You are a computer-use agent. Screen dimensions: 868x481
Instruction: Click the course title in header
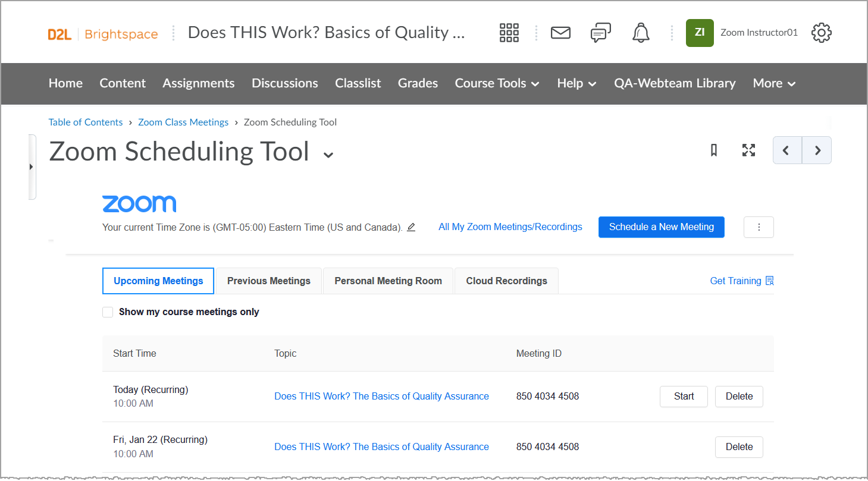click(x=326, y=33)
